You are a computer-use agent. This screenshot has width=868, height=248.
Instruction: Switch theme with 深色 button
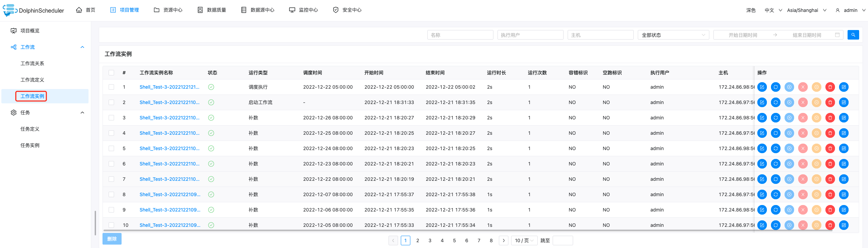751,10
